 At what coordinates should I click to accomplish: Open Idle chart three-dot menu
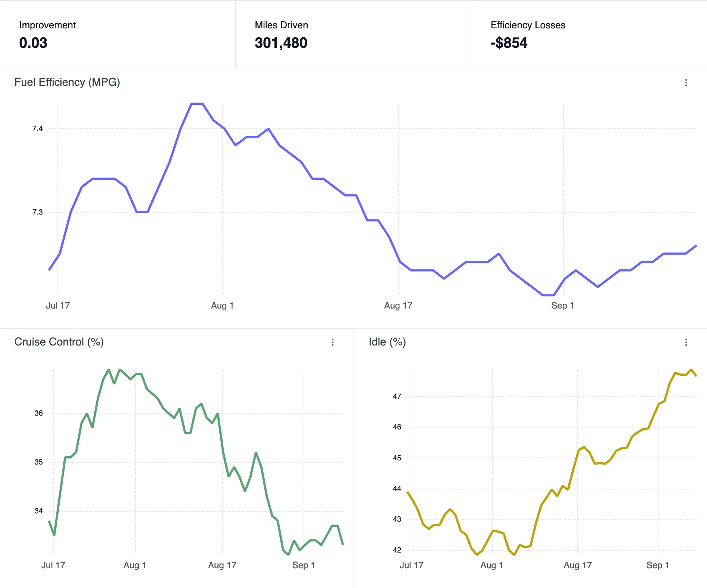tap(686, 342)
